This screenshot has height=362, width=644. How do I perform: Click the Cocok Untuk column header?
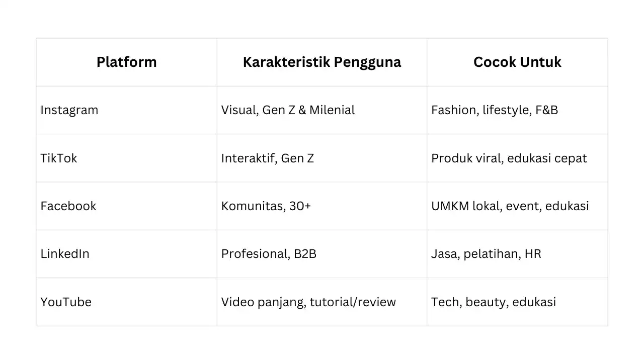517,62
